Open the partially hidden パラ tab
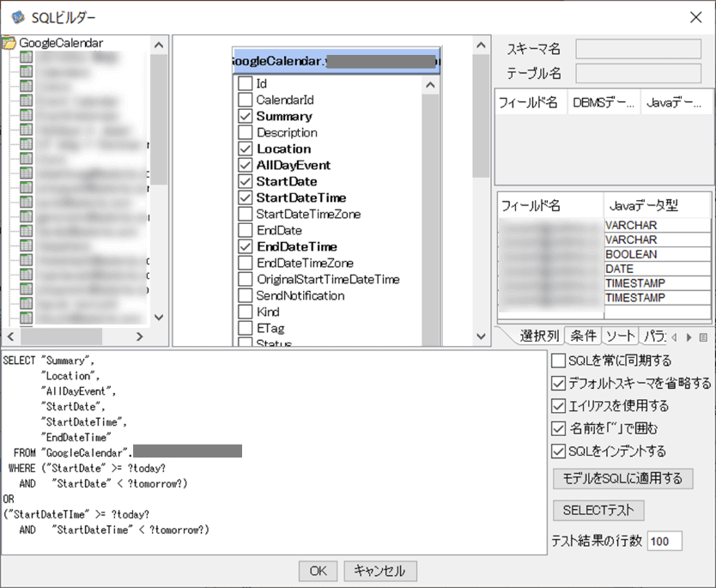Screen dimensions: 716x588 (x=654, y=336)
